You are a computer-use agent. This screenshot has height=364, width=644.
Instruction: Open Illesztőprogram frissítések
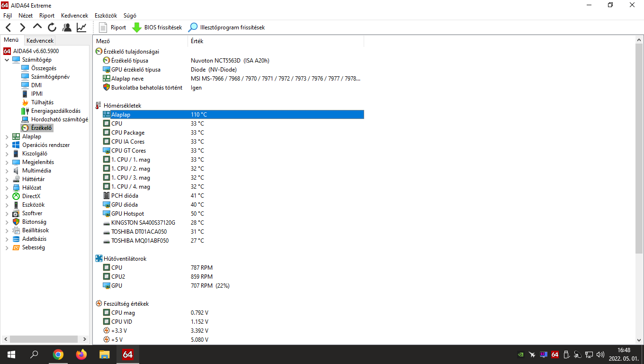point(227,27)
